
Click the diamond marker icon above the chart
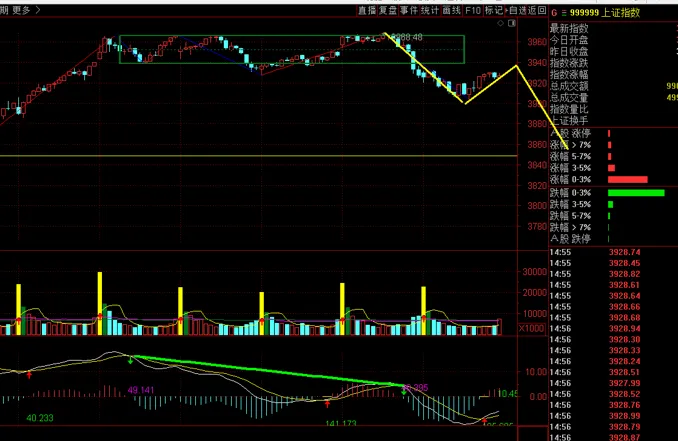point(500,23)
